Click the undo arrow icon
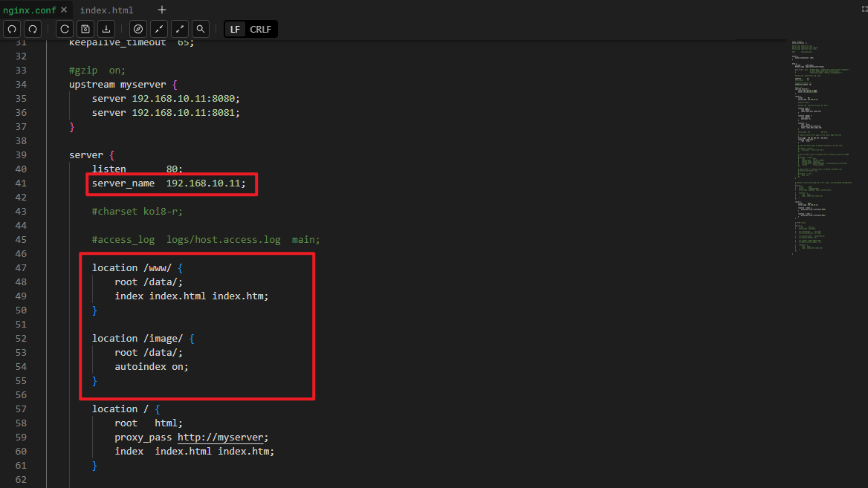The image size is (868, 488). coord(12,29)
